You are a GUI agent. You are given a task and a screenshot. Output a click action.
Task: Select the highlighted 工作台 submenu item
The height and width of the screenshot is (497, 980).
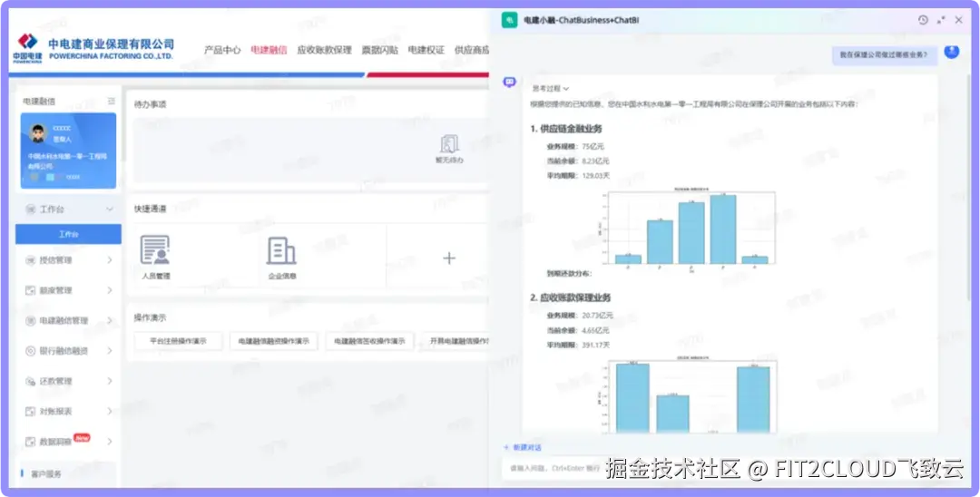pyautogui.click(x=69, y=234)
